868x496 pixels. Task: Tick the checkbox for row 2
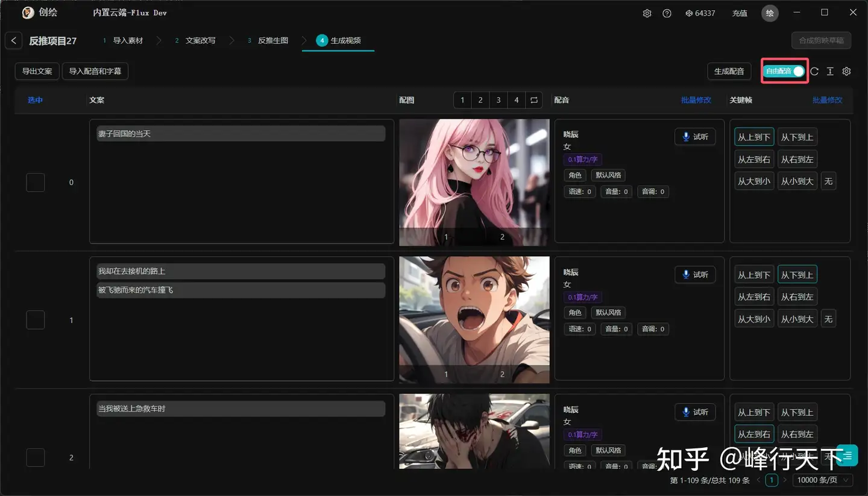[x=36, y=457]
